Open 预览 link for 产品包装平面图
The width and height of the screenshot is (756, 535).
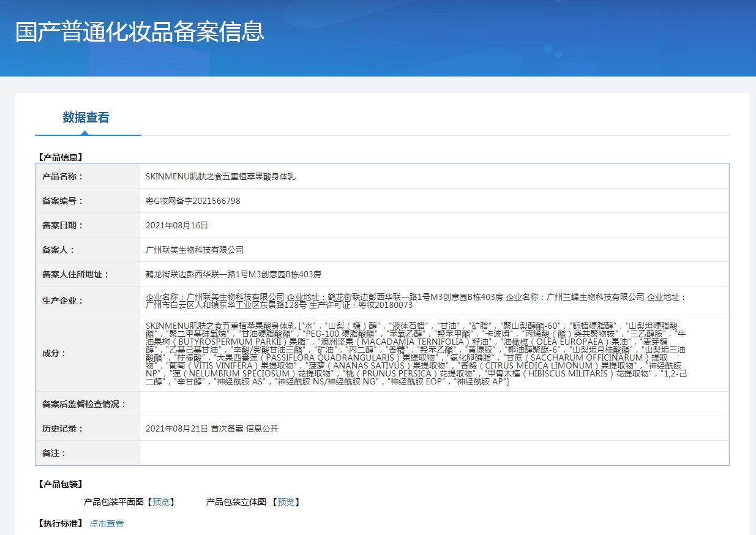pos(162,502)
